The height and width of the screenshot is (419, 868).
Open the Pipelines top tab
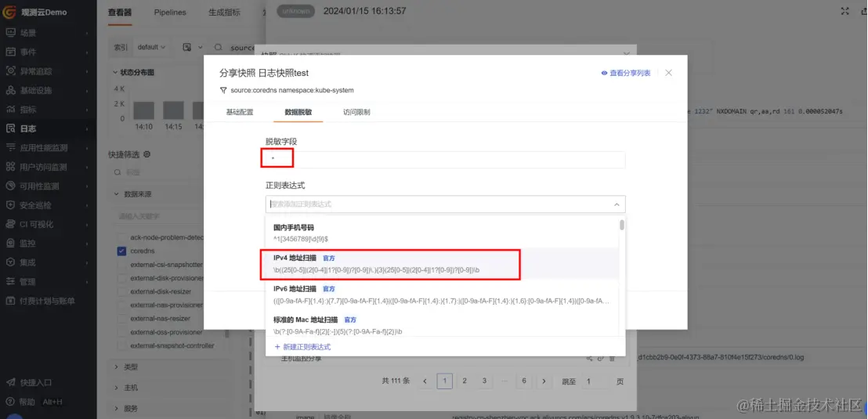click(x=170, y=13)
